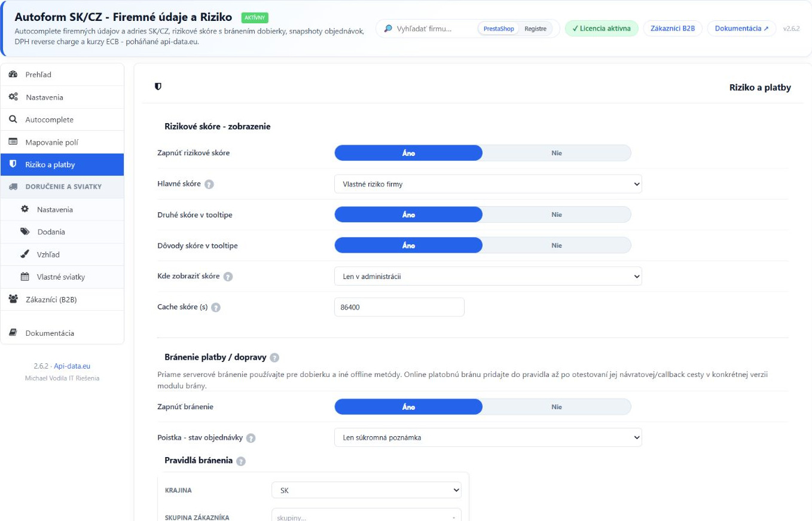Image resolution: width=812 pixels, height=521 pixels.
Task: Click the help icon beside Kde zobraziť skóre
Action: (228, 277)
